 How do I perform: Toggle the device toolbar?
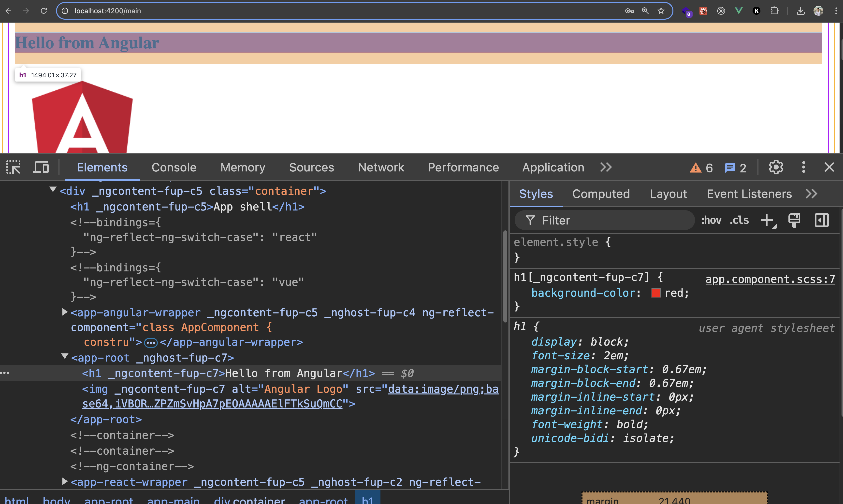41,167
